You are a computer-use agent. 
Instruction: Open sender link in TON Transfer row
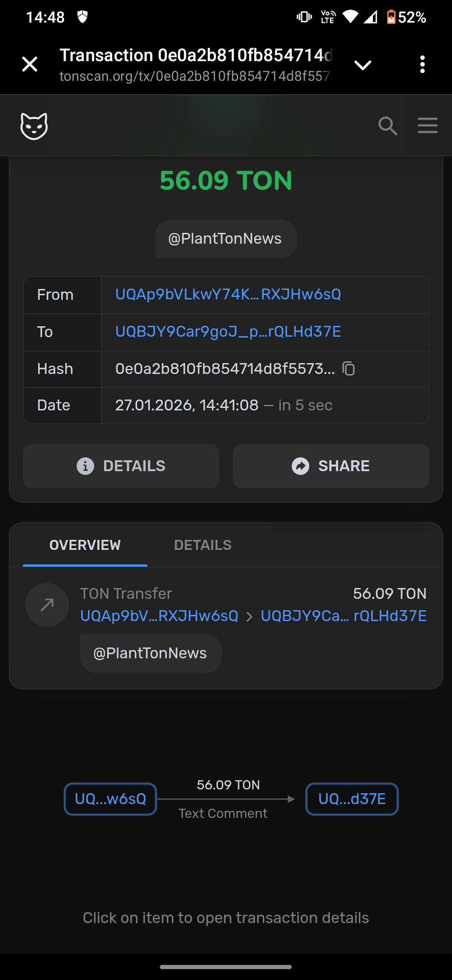click(159, 616)
